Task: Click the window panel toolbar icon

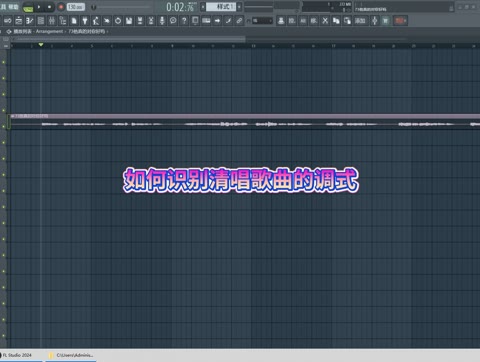Action: (x=195, y=21)
